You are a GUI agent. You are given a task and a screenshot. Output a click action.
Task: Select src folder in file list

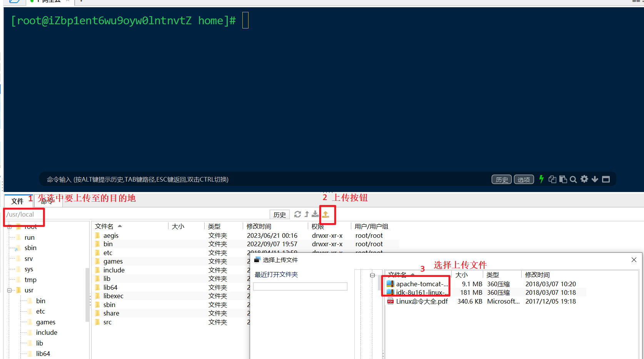coord(107,322)
